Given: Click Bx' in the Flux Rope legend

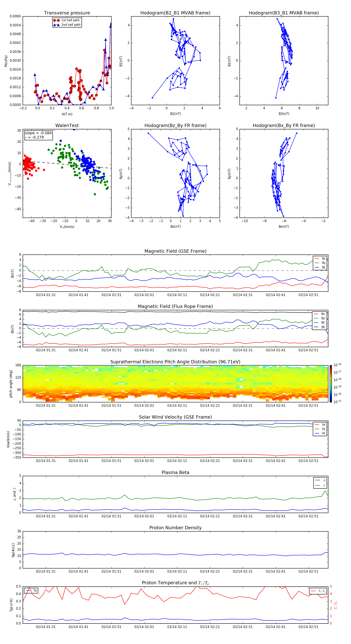Looking at the screenshot, I should [320, 314].
